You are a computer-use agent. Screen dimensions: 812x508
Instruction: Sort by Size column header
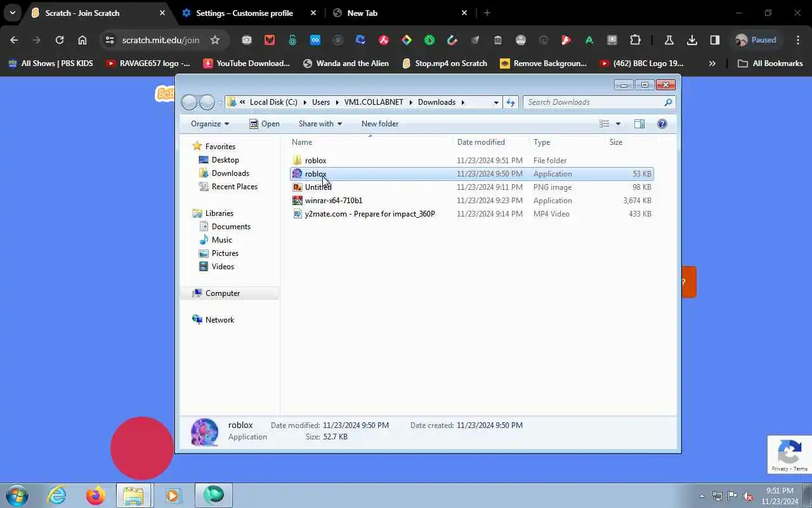pyautogui.click(x=616, y=142)
